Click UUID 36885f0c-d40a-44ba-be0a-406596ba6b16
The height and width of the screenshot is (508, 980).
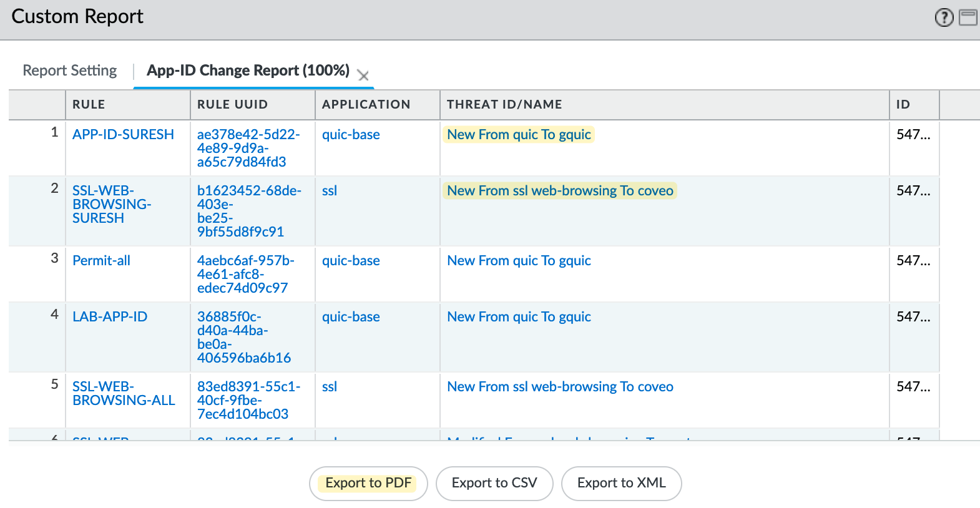point(244,338)
